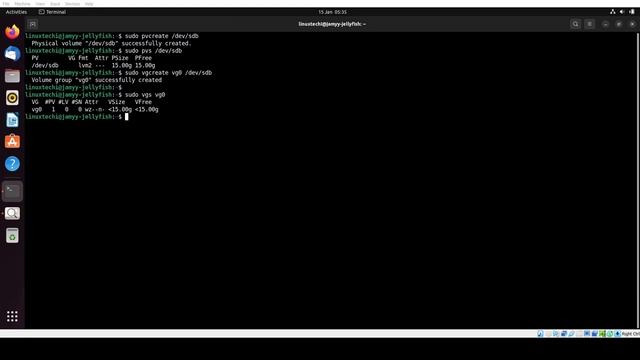This screenshot has height=360, width=640.
Task: Open the VirtualBox Machine menu
Action: tap(22, 4)
